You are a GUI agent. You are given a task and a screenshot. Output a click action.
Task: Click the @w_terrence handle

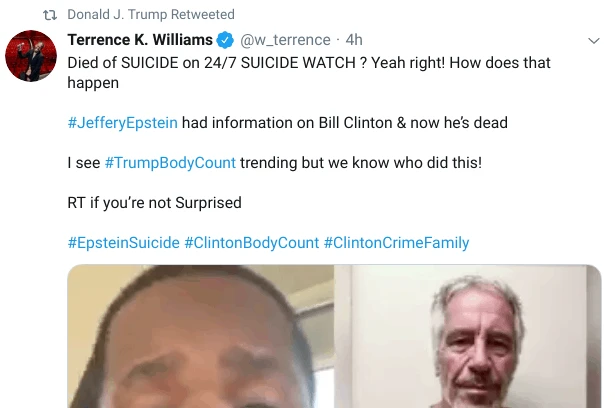click(286, 40)
